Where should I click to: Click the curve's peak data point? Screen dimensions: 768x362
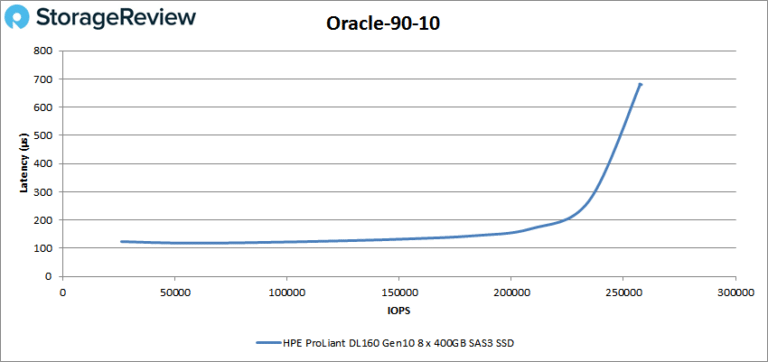pyautogui.click(x=640, y=84)
